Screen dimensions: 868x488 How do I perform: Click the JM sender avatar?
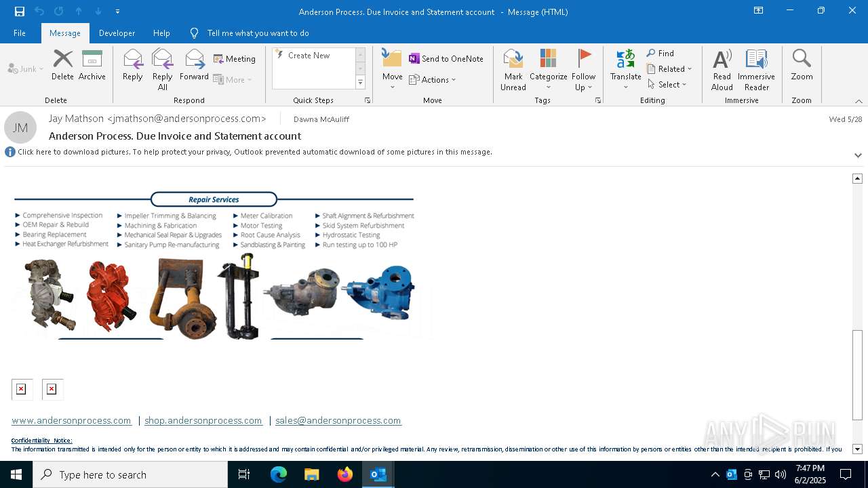pos(20,127)
